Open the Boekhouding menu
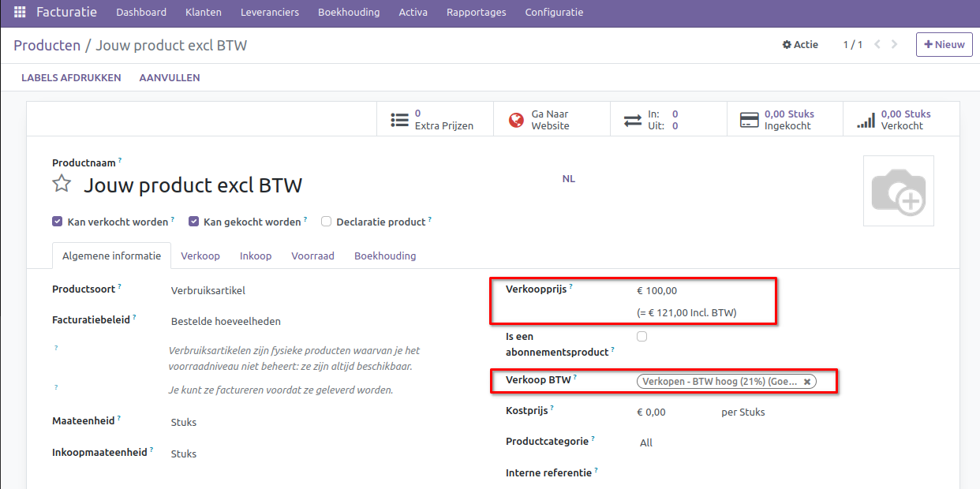Image resolution: width=980 pixels, height=489 pixels. (349, 13)
